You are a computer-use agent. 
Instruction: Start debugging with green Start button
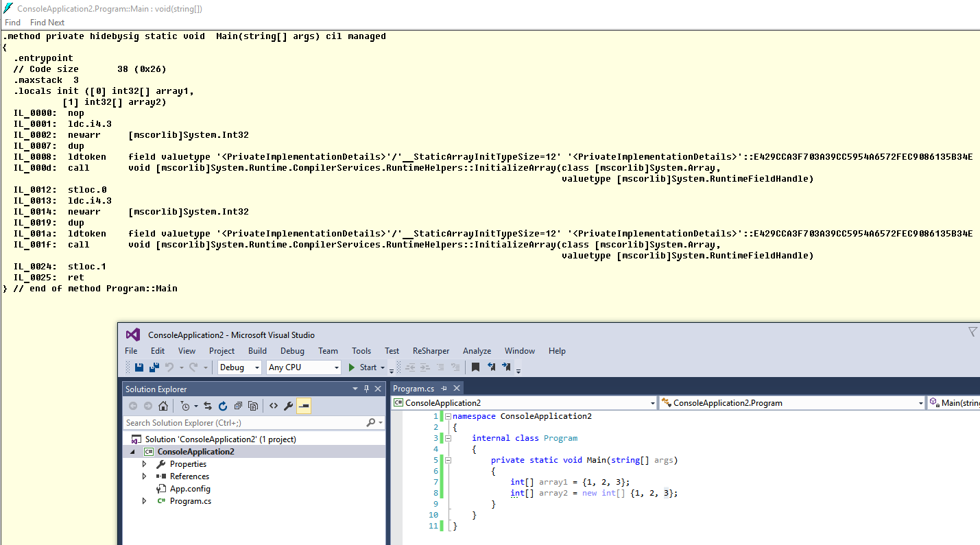click(x=363, y=367)
